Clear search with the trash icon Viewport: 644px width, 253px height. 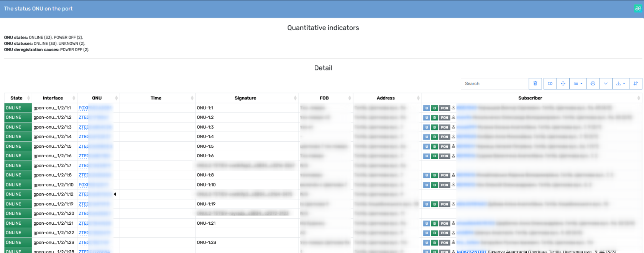click(x=535, y=83)
